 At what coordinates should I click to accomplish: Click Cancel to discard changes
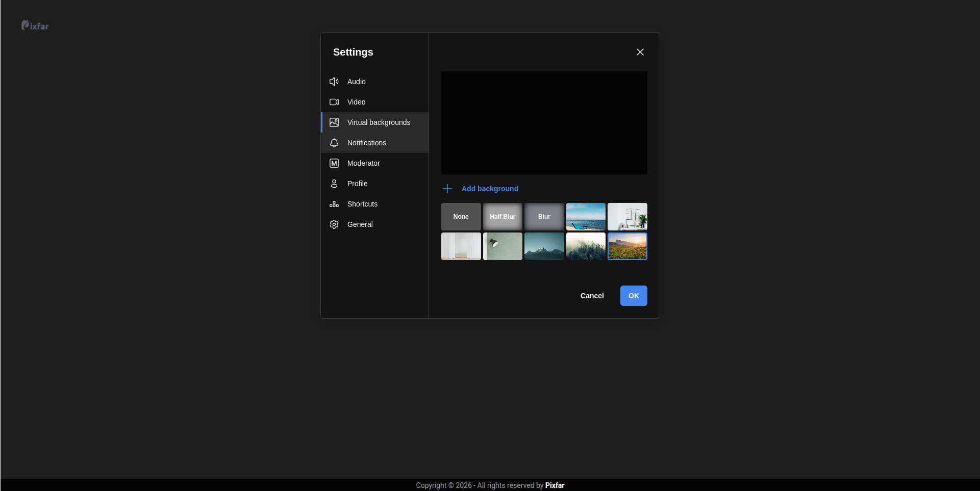591,296
